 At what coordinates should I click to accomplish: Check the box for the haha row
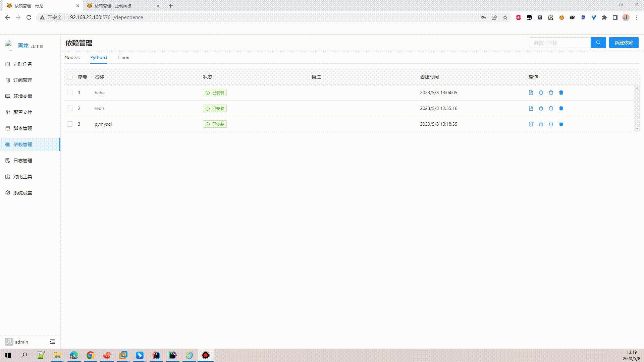[x=70, y=93]
